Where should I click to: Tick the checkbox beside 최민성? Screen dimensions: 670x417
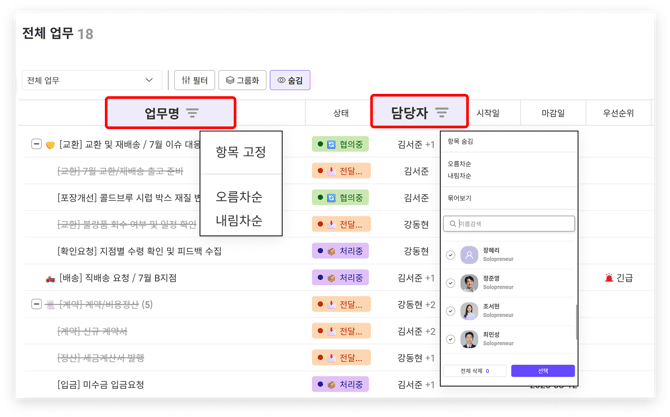click(451, 340)
